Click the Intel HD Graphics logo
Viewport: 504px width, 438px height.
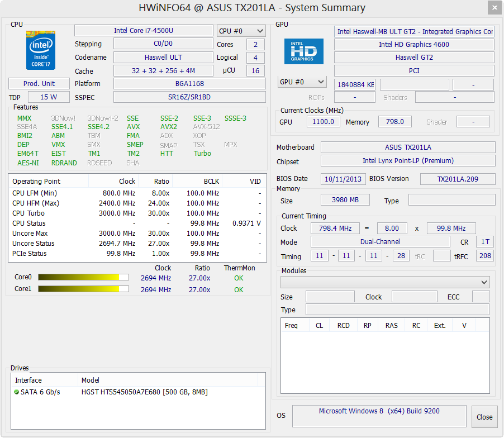pos(304,51)
